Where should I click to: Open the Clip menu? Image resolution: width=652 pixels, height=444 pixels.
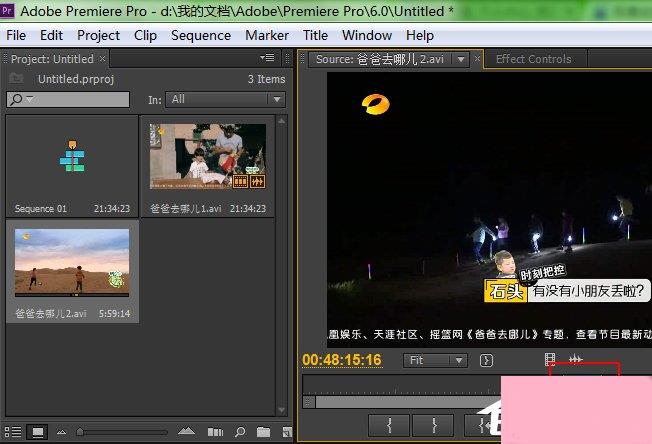[145, 35]
